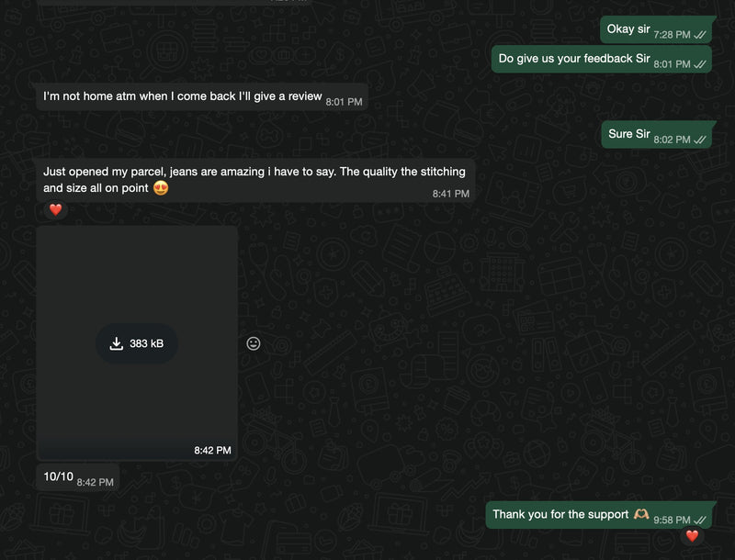Click read ticks on feedback request message

(x=700, y=64)
